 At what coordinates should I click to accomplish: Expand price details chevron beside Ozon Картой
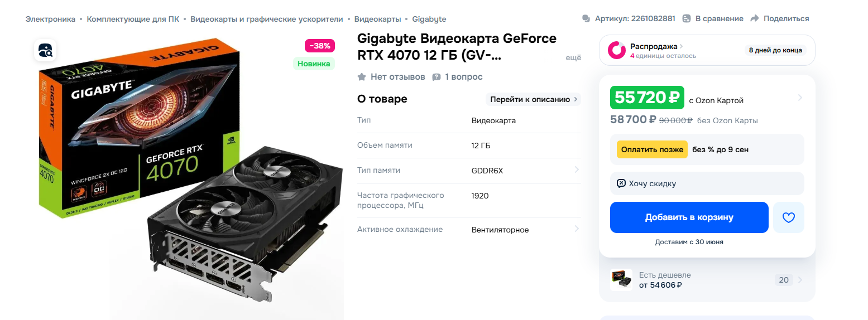tap(799, 98)
